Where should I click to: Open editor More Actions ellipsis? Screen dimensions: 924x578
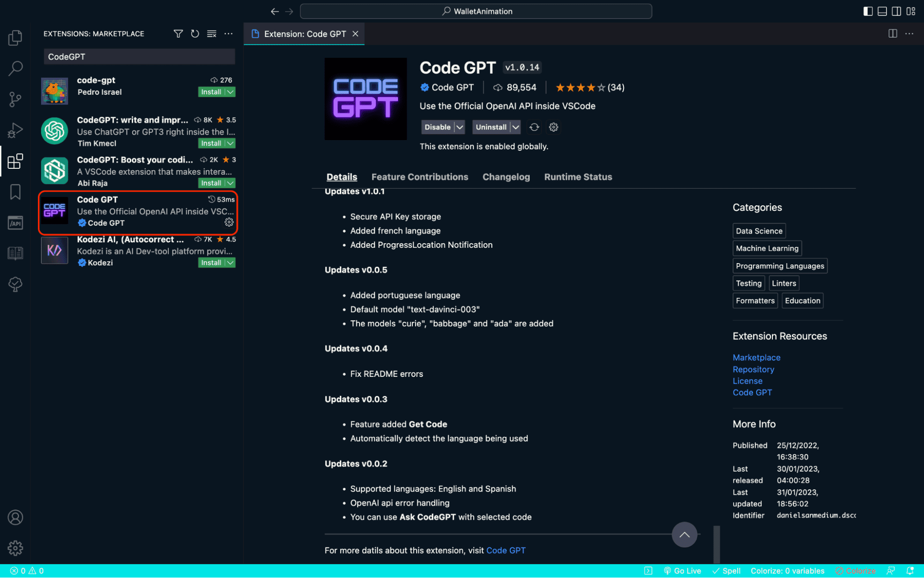[909, 34]
